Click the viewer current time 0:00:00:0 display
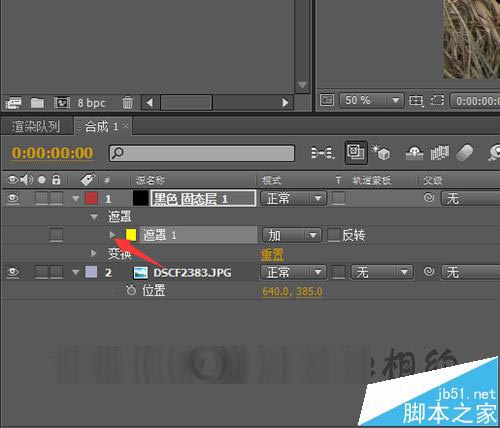The image size is (500, 428). [476, 101]
